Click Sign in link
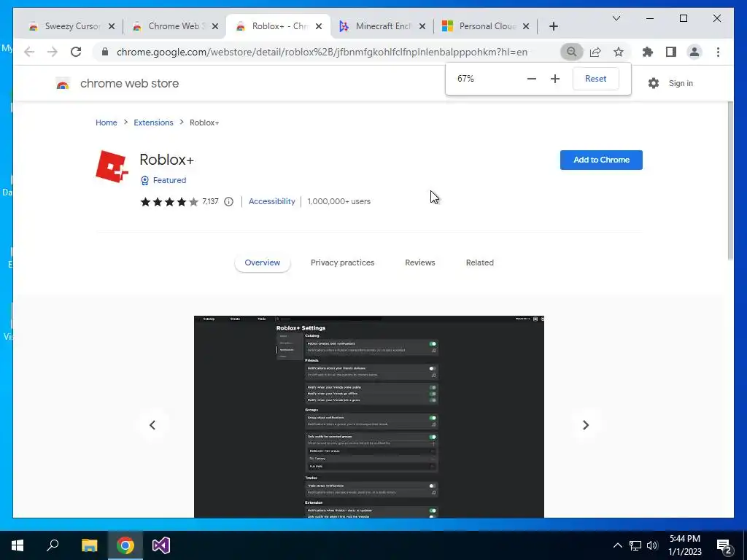The image size is (747, 560). (681, 83)
